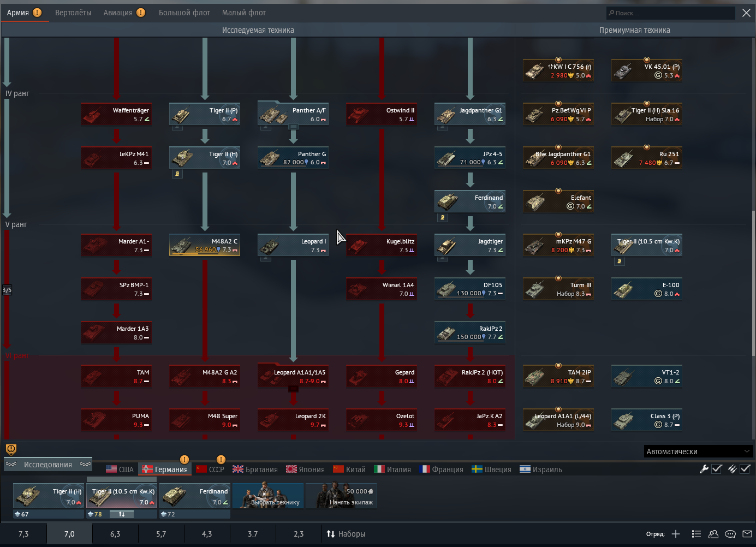Select premium Class 3 (P) card
Viewport: 756px width, 547px height.
647,420
